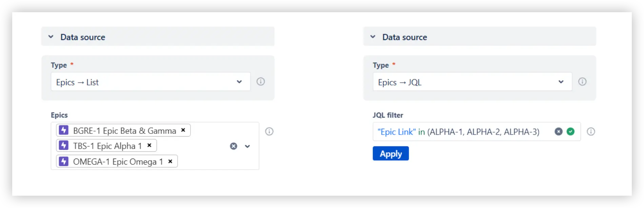Click the Epics field label
Image resolution: width=644 pixels, height=208 pixels.
click(x=59, y=115)
